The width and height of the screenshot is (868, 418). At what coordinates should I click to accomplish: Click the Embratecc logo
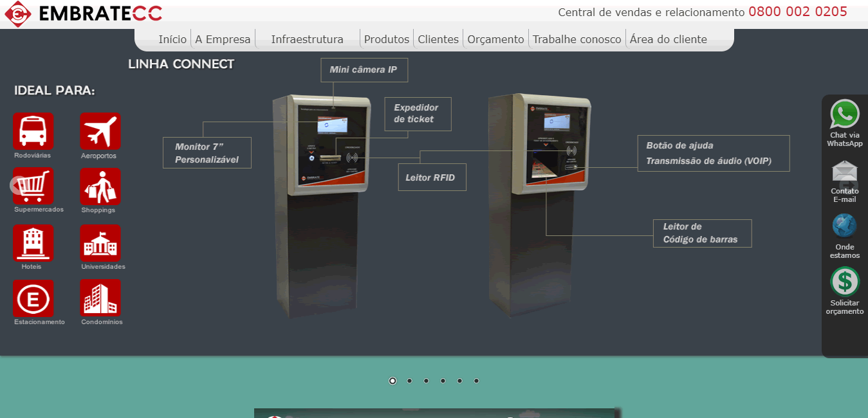click(x=83, y=14)
